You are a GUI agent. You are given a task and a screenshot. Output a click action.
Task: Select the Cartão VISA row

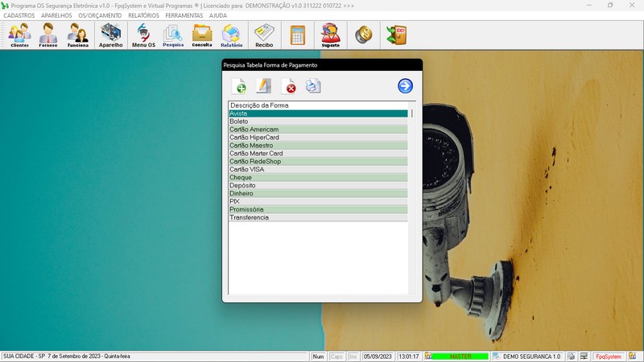(x=318, y=170)
